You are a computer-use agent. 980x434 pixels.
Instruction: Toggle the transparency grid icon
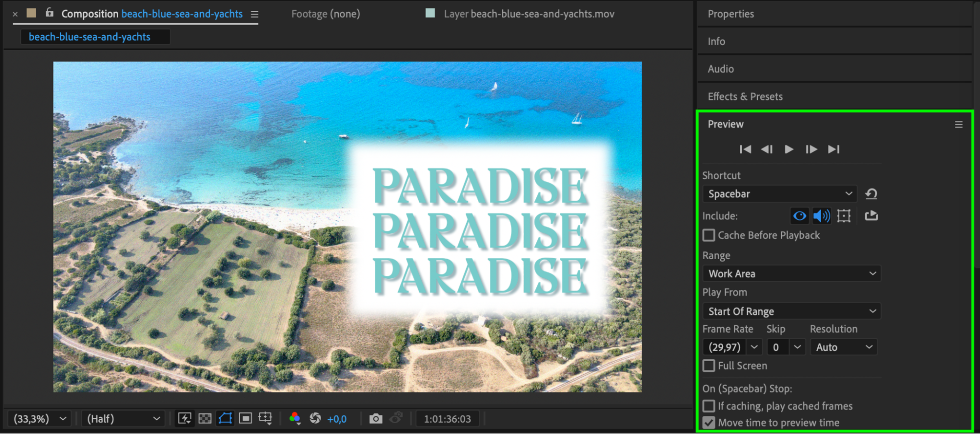pyautogui.click(x=205, y=419)
